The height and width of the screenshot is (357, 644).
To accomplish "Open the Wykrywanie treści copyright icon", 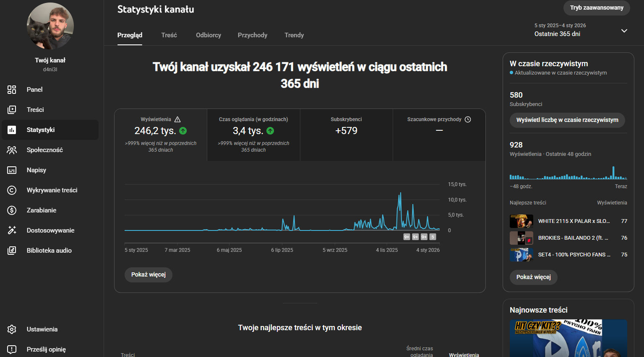I will [12, 190].
